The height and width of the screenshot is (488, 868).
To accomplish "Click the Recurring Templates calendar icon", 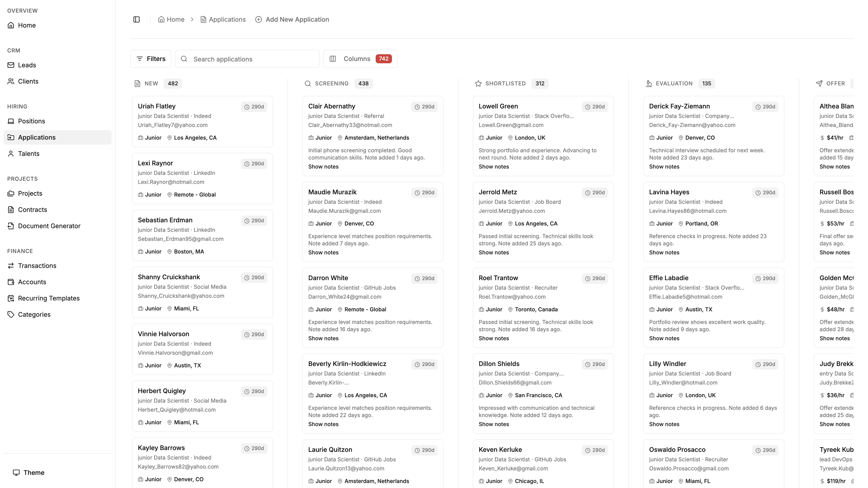I will coord(11,298).
